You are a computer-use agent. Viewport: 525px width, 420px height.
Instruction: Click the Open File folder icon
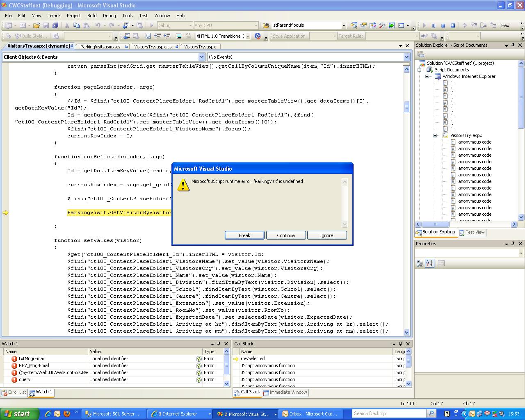tap(37, 25)
